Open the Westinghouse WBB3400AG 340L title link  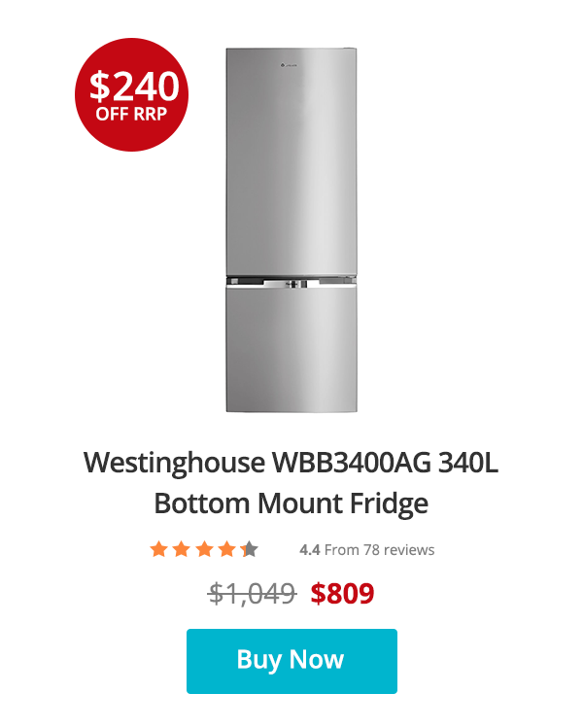coord(291,463)
